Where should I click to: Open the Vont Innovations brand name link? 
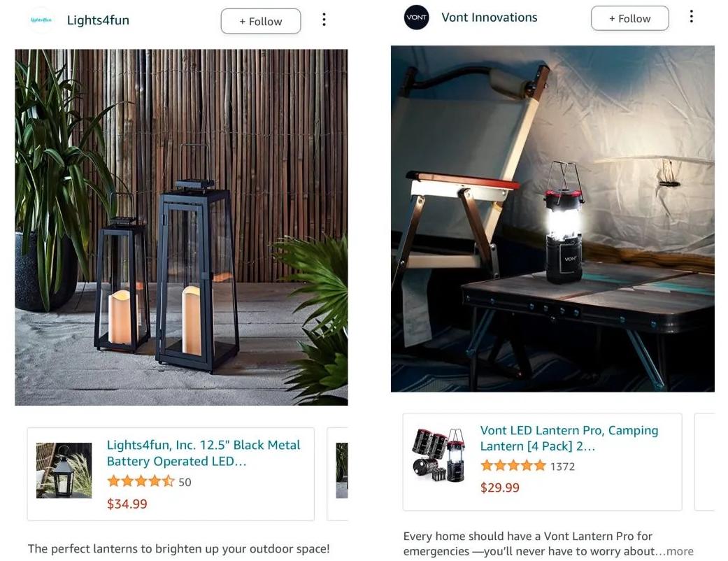pos(490,17)
